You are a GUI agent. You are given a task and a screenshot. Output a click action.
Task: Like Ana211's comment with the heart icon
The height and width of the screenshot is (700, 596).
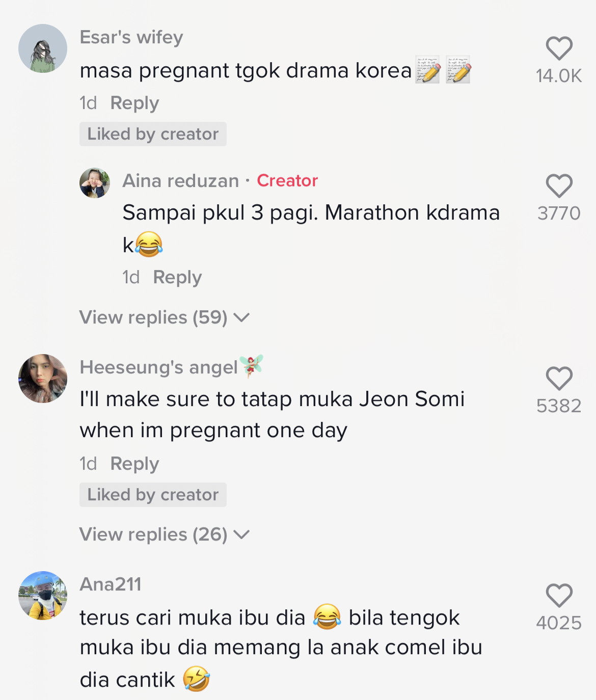pos(559,596)
